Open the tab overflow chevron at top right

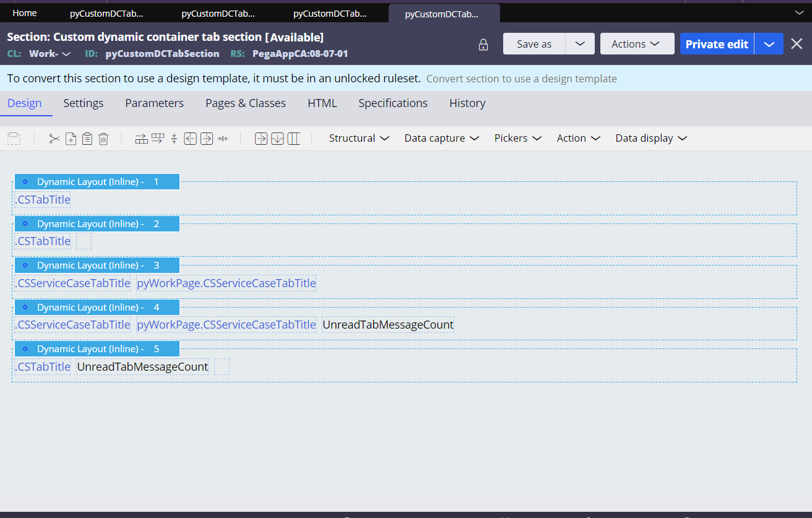[x=799, y=12]
